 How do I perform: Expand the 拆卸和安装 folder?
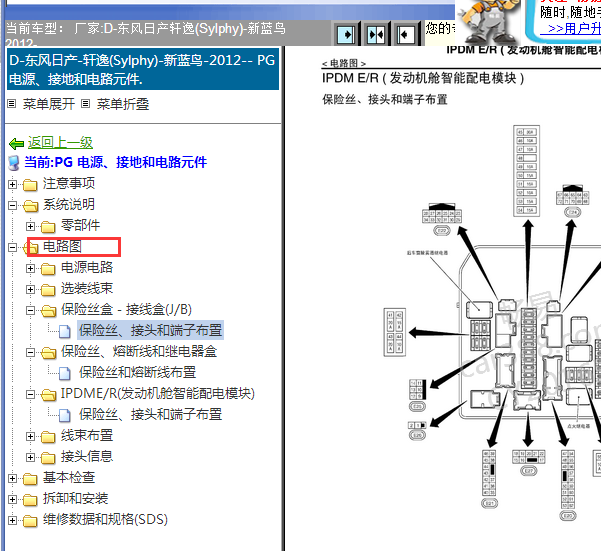click(12, 499)
